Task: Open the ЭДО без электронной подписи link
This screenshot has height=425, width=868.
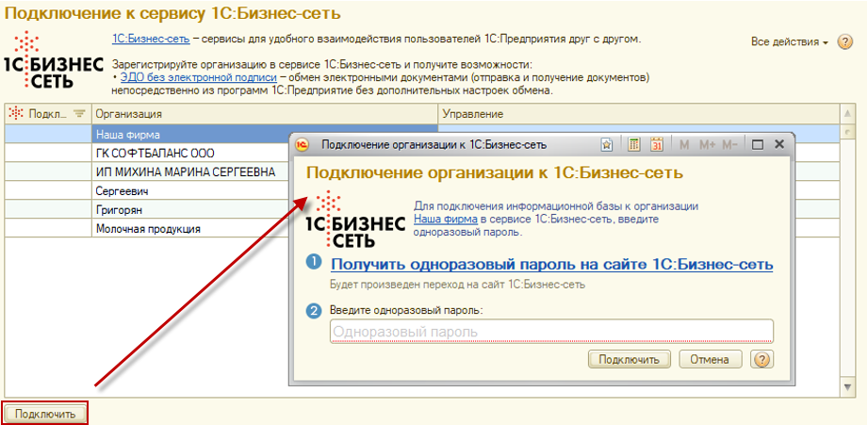Action: [x=198, y=77]
